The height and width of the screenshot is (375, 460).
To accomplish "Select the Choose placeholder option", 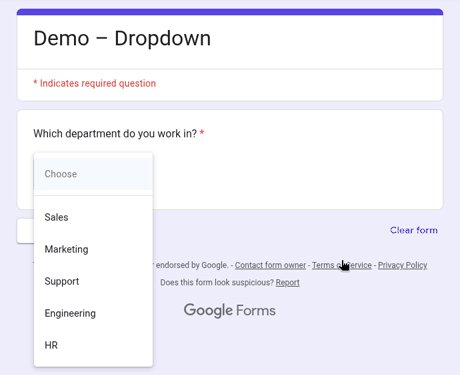I will [x=93, y=174].
